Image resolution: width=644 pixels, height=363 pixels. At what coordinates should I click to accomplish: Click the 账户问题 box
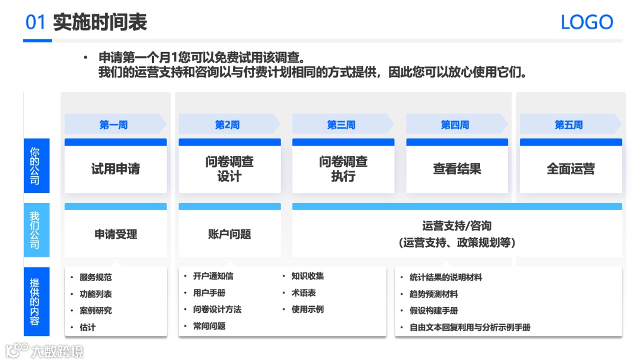pos(230,230)
